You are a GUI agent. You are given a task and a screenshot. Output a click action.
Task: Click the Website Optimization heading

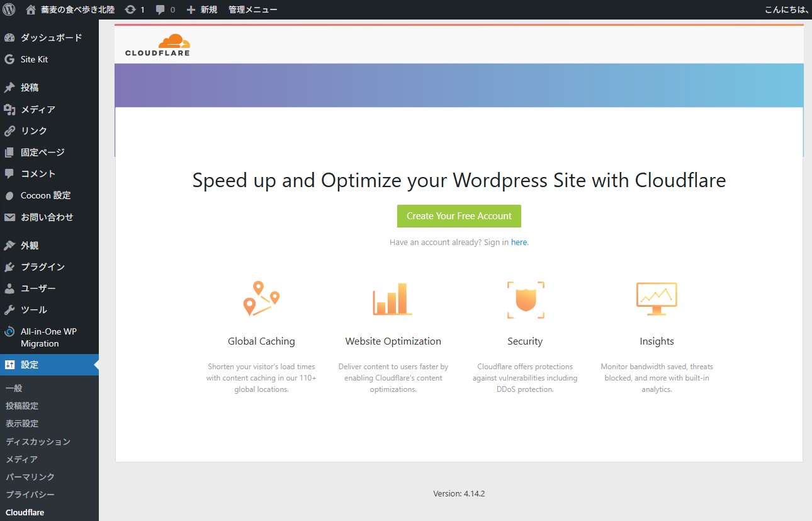click(x=393, y=341)
